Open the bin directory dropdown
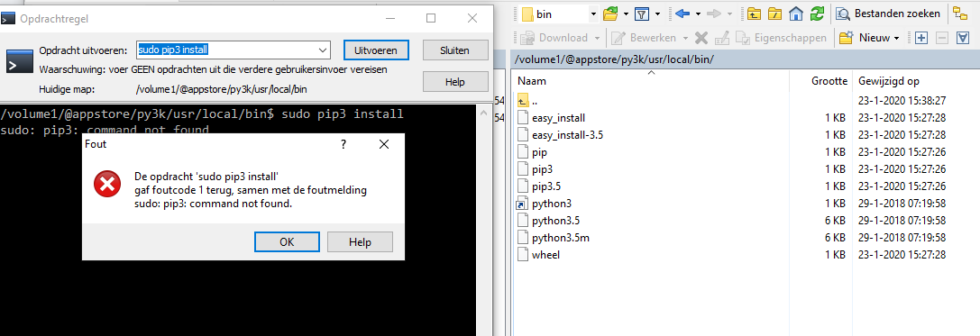The width and height of the screenshot is (980, 336). (x=593, y=14)
